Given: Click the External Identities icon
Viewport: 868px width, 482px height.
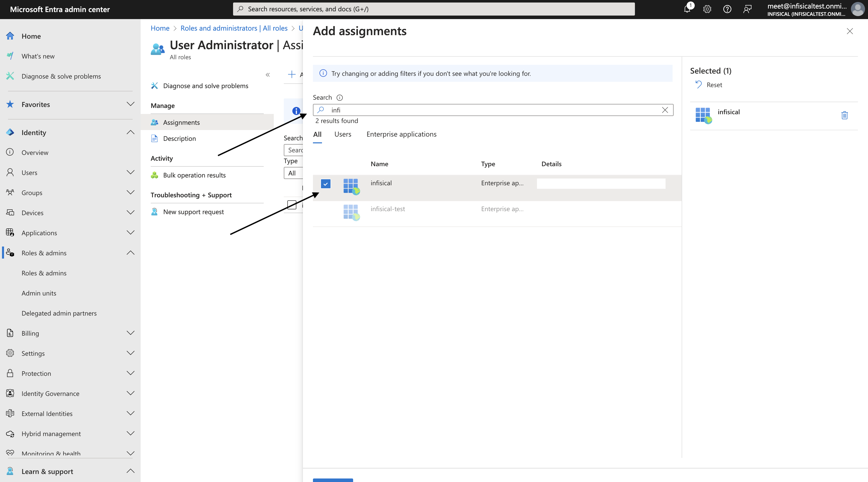Looking at the screenshot, I should coord(10,413).
